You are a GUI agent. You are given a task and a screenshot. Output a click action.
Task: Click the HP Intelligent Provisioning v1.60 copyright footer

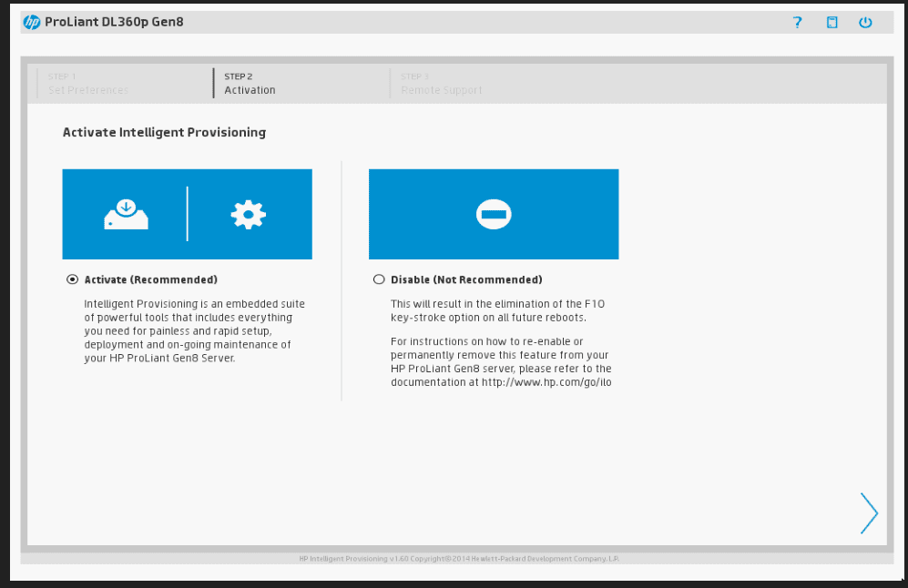click(459, 559)
